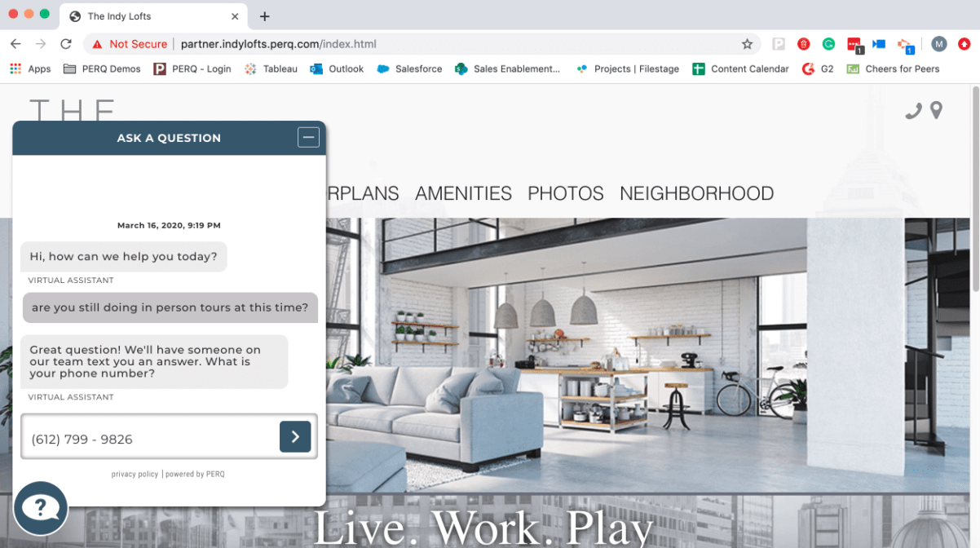Screen dimensions: 980x548
Task: Open the Tableau bookmark
Action: click(x=271, y=69)
